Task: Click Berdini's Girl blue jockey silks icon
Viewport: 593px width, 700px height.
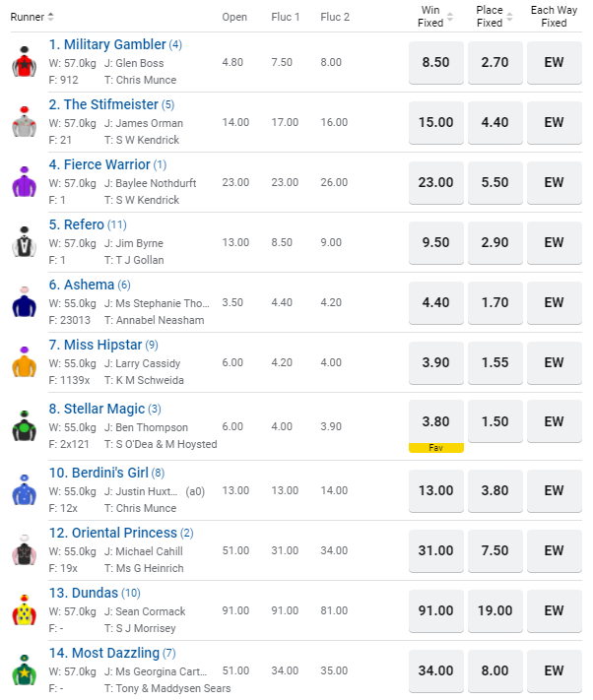Action: (x=25, y=490)
